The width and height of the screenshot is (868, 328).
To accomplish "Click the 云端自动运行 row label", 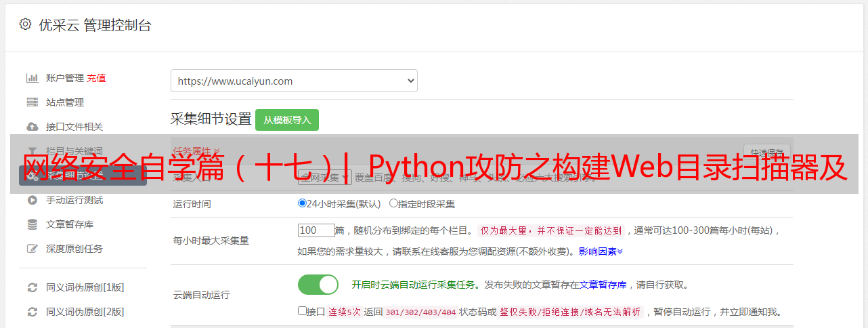I will [202, 295].
